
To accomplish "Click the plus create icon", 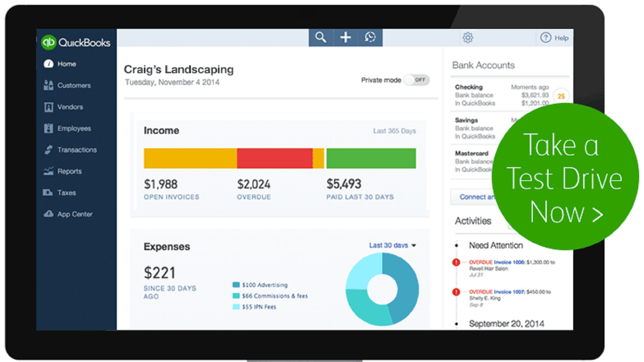I will click(346, 37).
